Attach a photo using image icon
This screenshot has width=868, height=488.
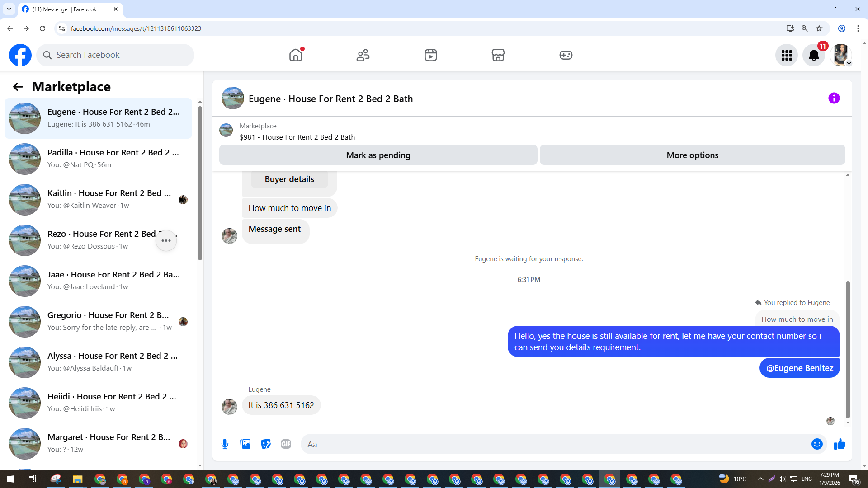(245, 444)
